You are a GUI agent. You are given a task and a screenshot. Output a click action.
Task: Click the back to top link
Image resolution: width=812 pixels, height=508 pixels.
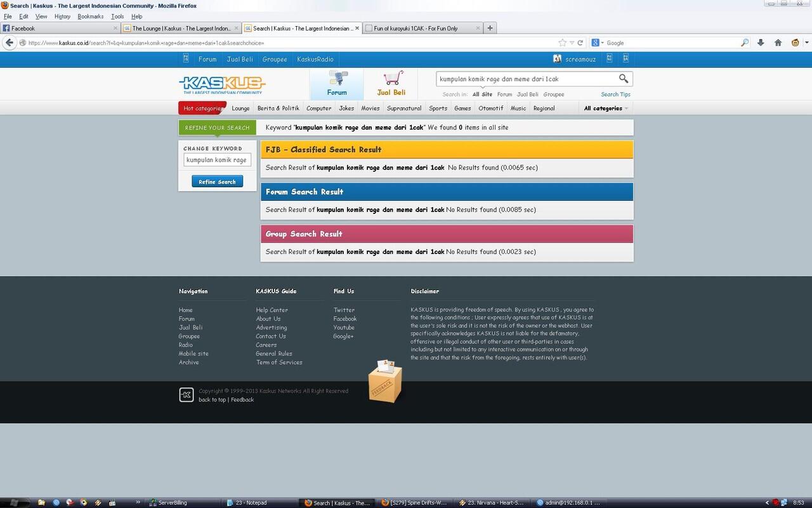pyautogui.click(x=212, y=399)
